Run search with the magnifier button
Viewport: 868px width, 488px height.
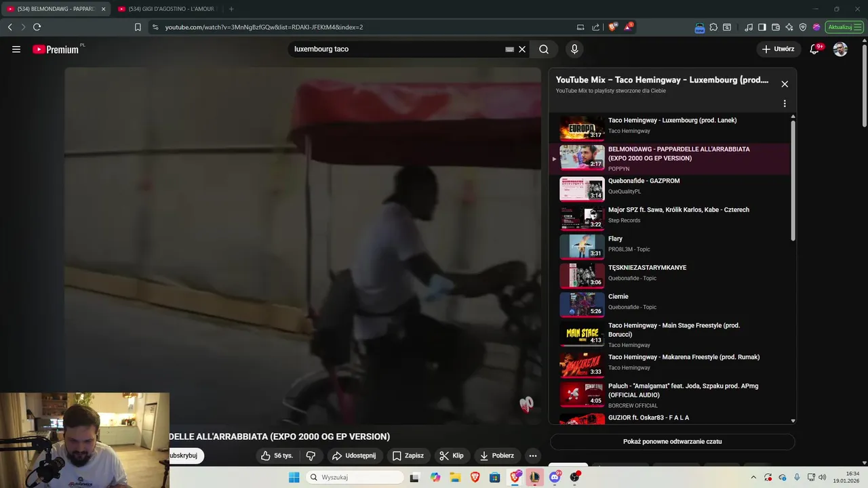544,49
